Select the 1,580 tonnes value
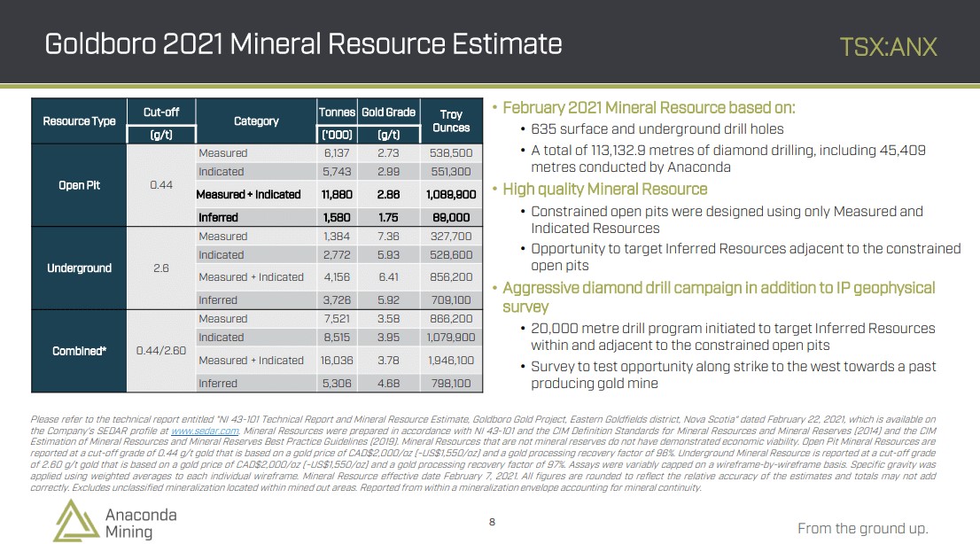 point(337,218)
